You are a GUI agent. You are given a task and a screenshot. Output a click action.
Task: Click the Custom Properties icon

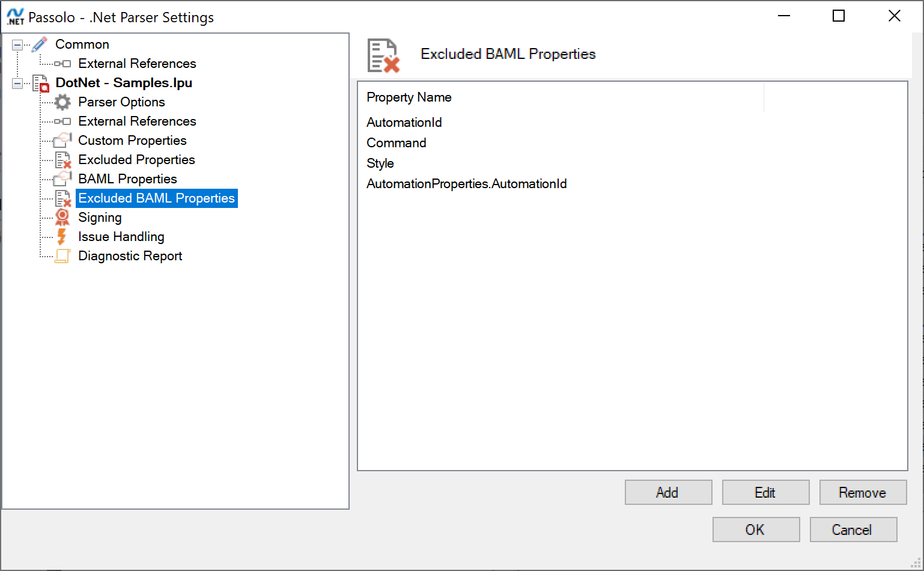pyautogui.click(x=62, y=140)
